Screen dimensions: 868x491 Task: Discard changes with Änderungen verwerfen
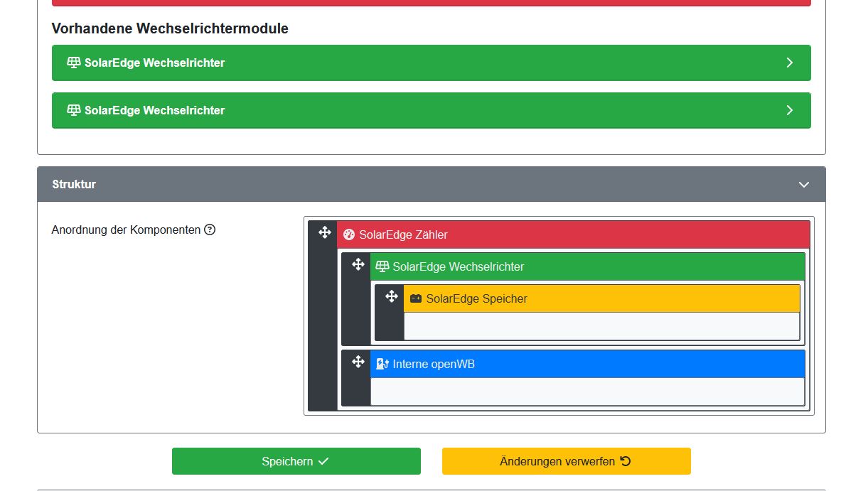(567, 461)
